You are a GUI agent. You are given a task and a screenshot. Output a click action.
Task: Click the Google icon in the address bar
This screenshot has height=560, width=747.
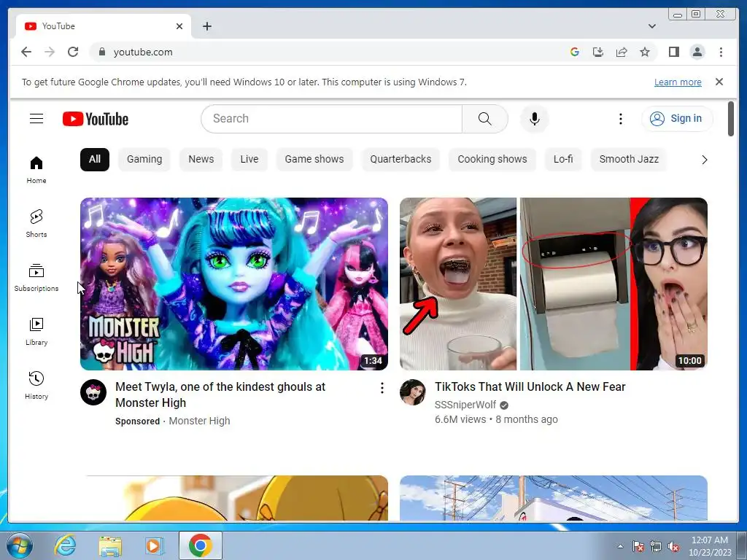tap(575, 52)
